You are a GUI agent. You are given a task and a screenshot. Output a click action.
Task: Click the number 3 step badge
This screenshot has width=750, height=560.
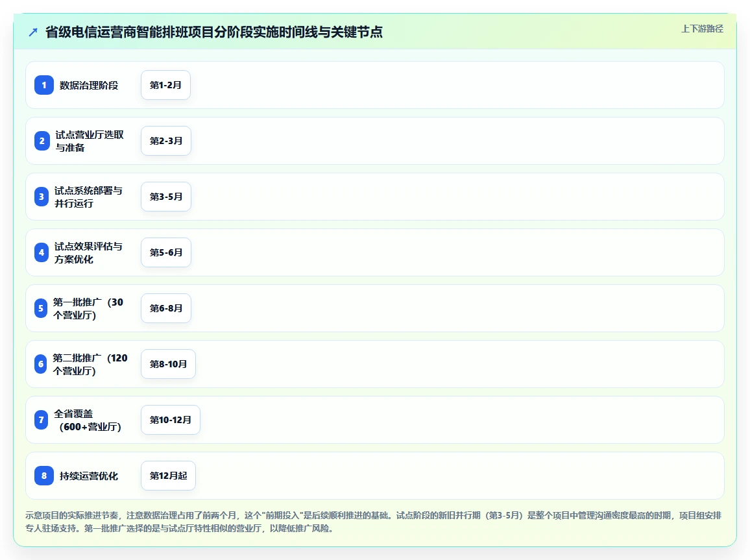42,197
